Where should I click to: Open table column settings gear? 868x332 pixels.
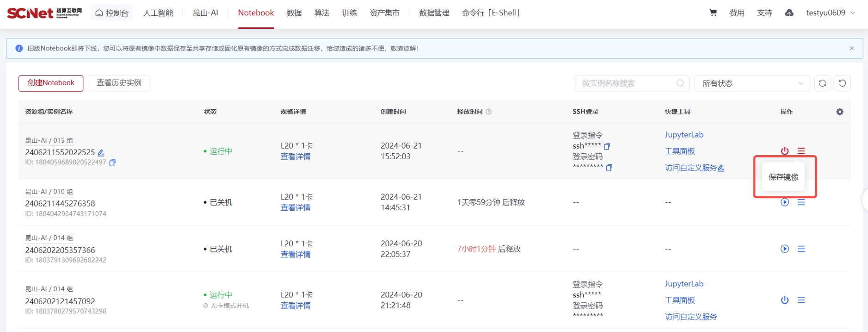839,112
